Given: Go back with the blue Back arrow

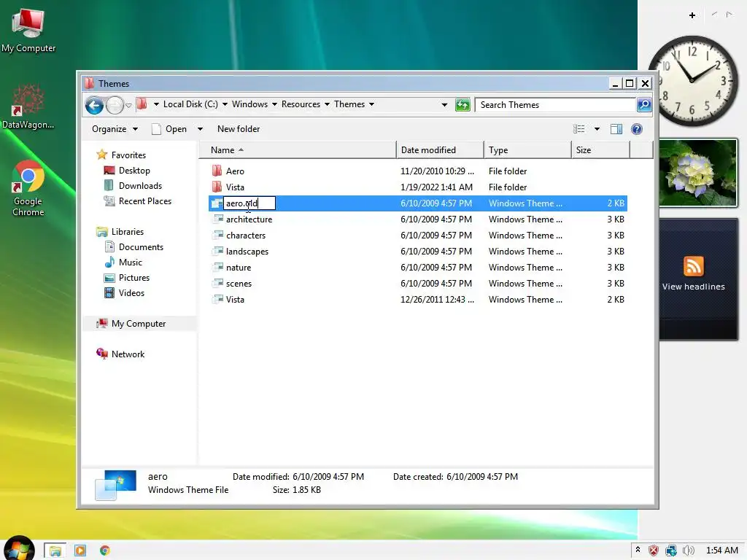Looking at the screenshot, I should [94, 105].
